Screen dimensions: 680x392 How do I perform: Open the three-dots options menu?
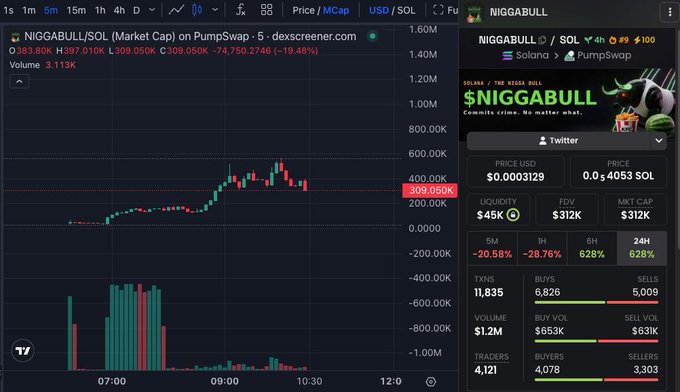pyautogui.click(x=670, y=12)
